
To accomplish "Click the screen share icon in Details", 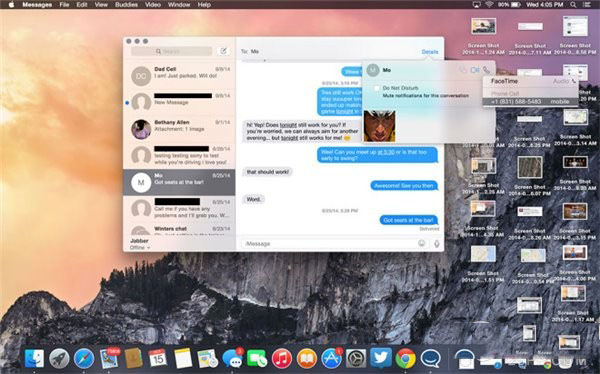I will coord(463,70).
